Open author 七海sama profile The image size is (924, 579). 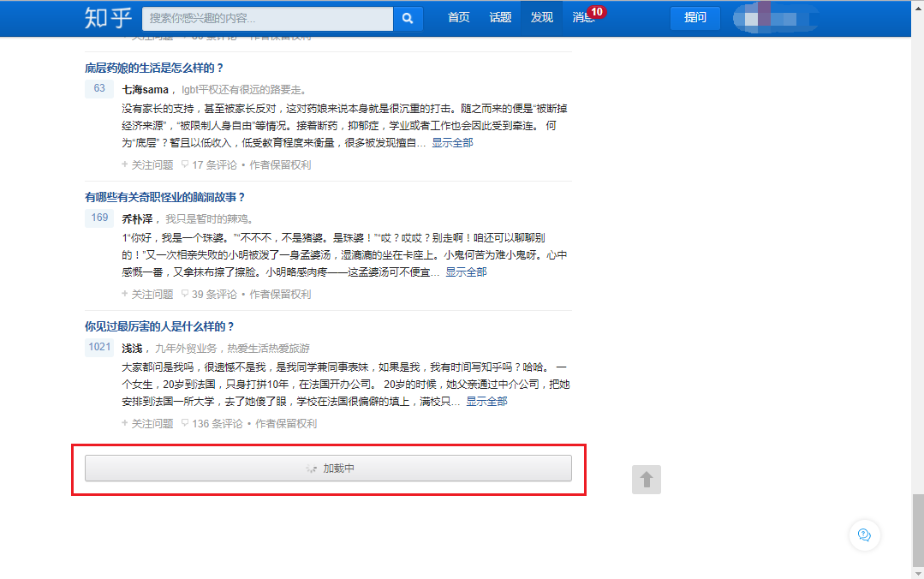pyautogui.click(x=145, y=90)
